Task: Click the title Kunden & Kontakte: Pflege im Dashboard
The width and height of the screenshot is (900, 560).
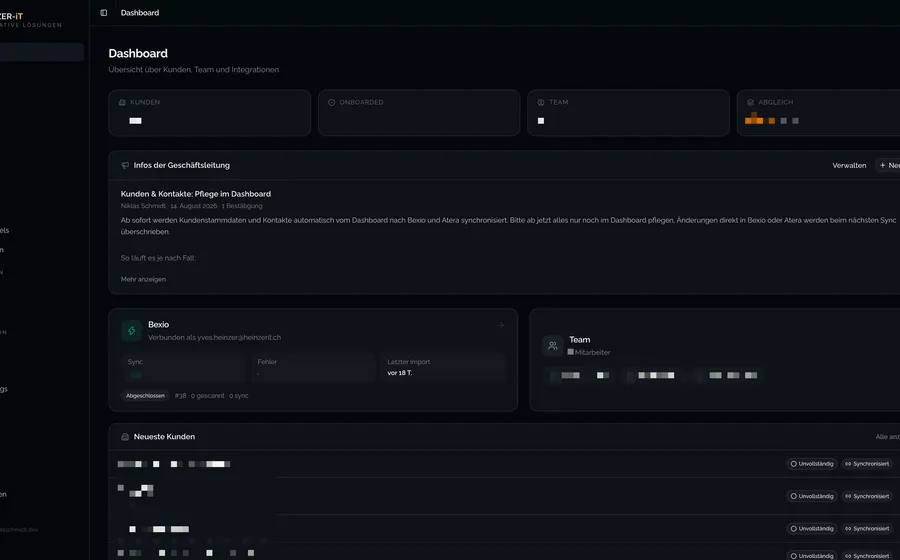Action: (x=196, y=194)
